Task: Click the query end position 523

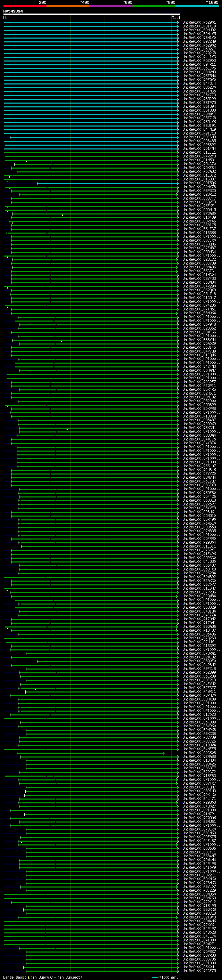Action: [x=175, y=17]
